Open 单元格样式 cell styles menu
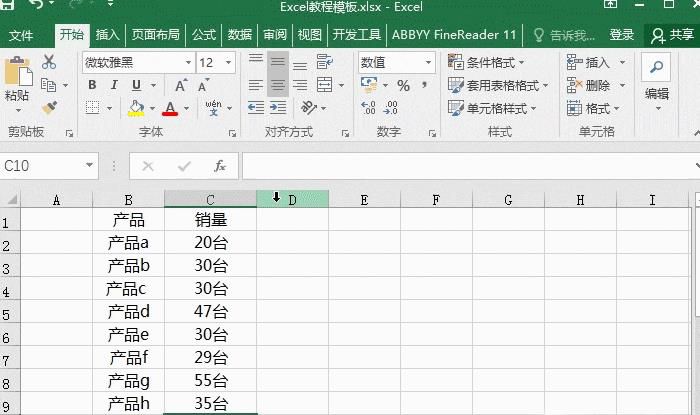Screen dimensions: 700x415 point(492,108)
